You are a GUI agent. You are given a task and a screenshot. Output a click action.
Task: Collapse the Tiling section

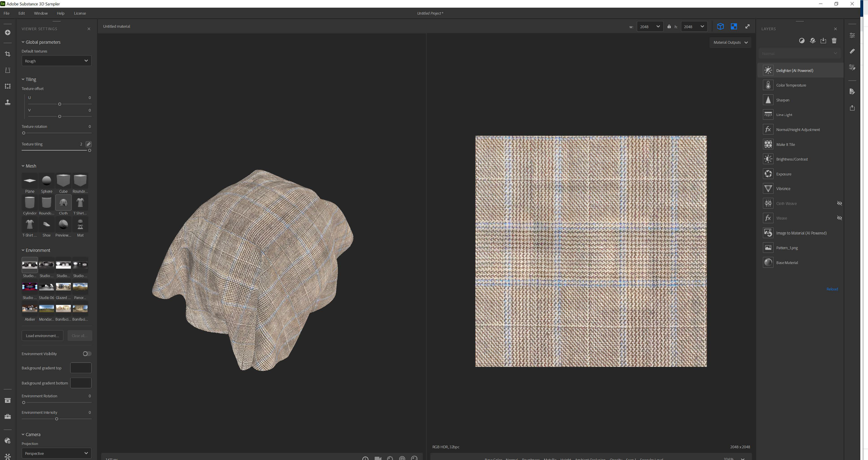point(23,79)
